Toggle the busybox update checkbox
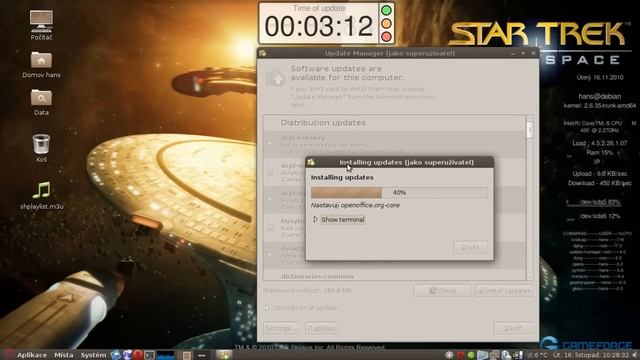 pos(270,228)
